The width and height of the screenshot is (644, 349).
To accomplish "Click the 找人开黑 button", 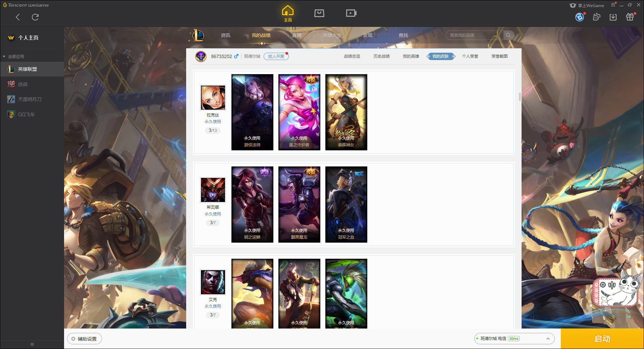I will point(276,56).
